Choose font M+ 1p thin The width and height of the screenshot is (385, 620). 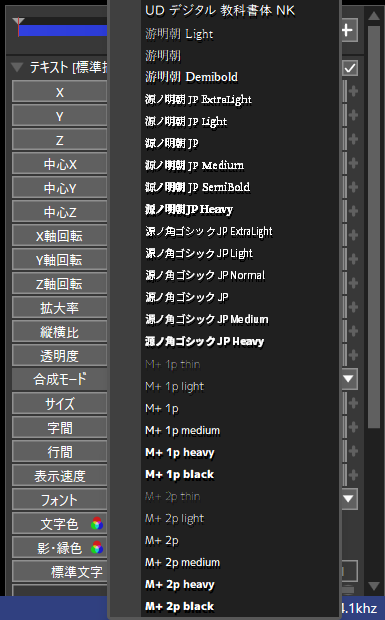173,364
